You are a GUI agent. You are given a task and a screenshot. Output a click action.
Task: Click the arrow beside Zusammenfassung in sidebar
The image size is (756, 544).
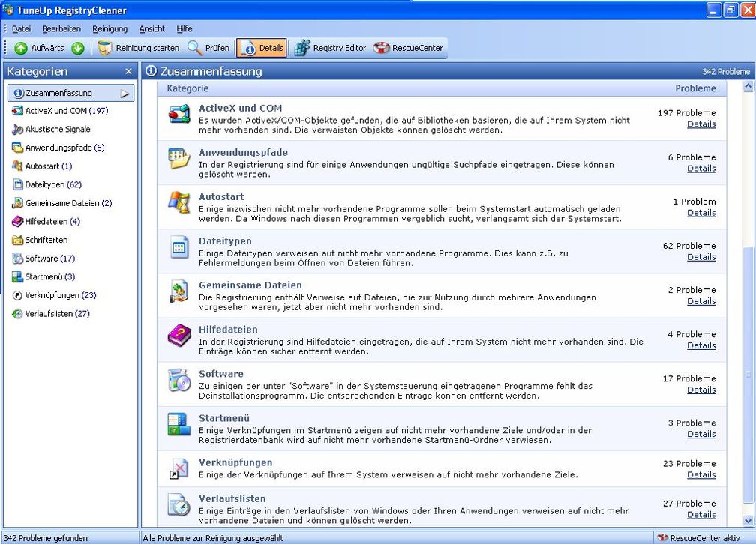tap(124, 94)
